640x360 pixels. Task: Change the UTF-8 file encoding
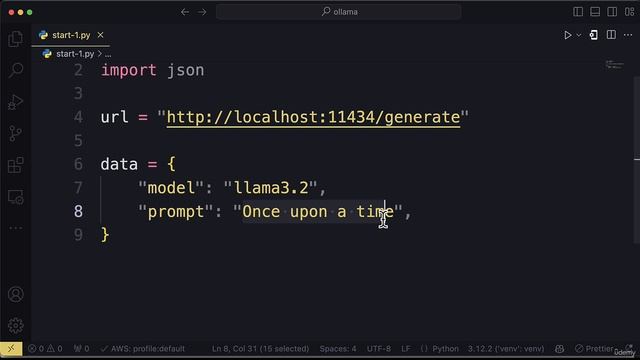pos(379,349)
